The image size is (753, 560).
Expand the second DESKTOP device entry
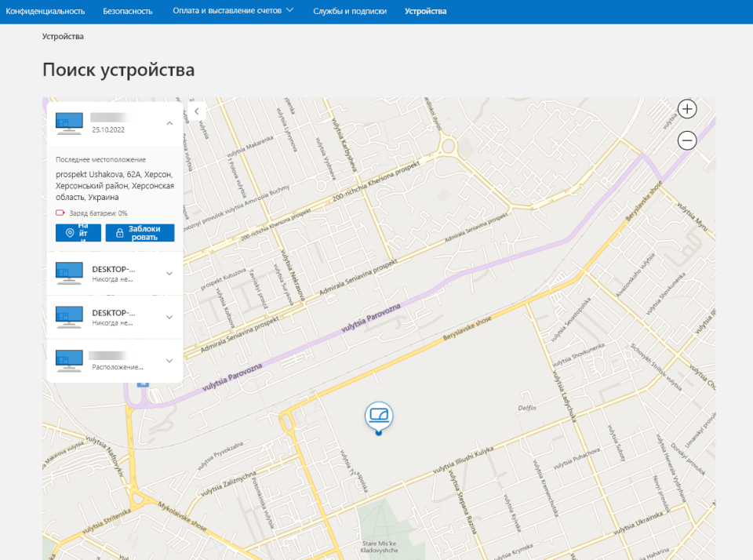[x=169, y=317]
